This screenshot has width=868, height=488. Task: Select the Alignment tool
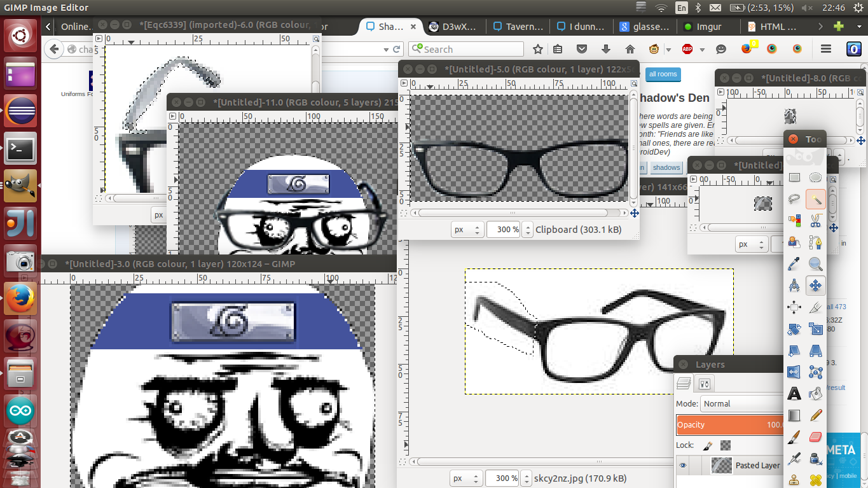(x=794, y=307)
